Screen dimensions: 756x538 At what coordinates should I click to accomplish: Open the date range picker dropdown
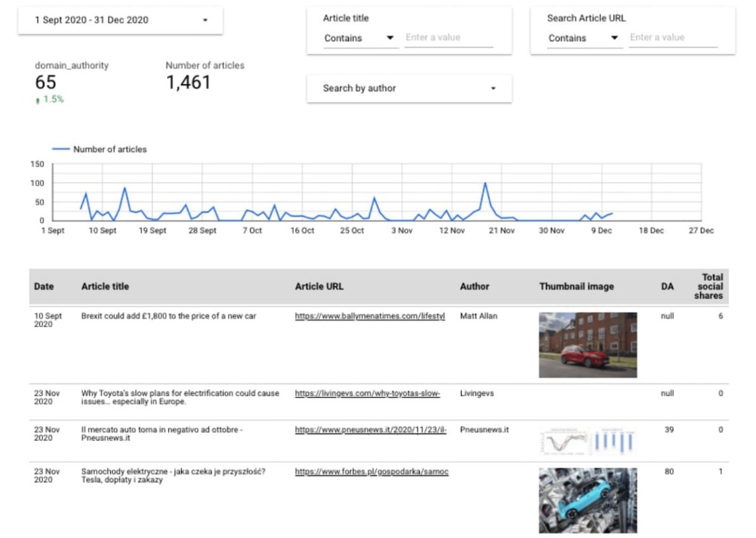(121, 21)
